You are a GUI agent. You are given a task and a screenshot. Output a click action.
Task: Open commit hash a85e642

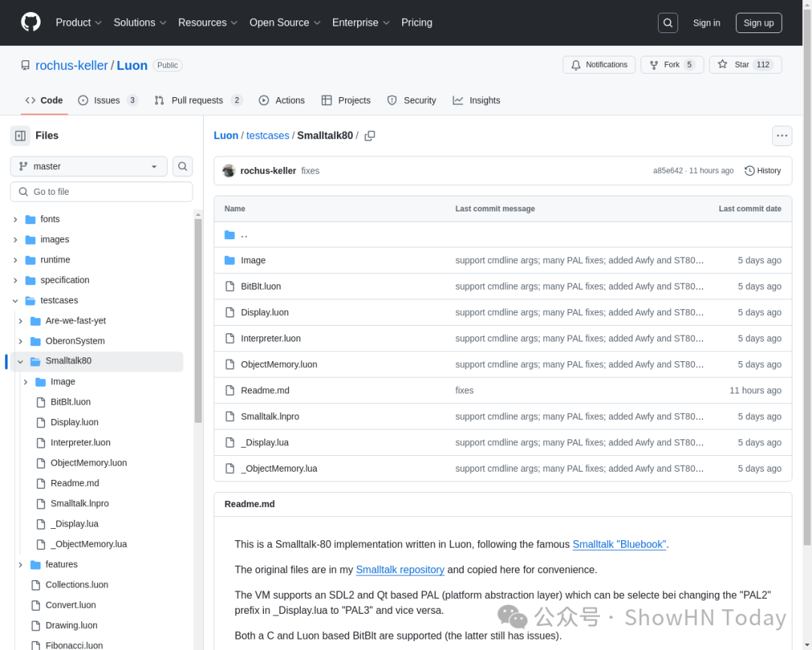coord(668,171)
